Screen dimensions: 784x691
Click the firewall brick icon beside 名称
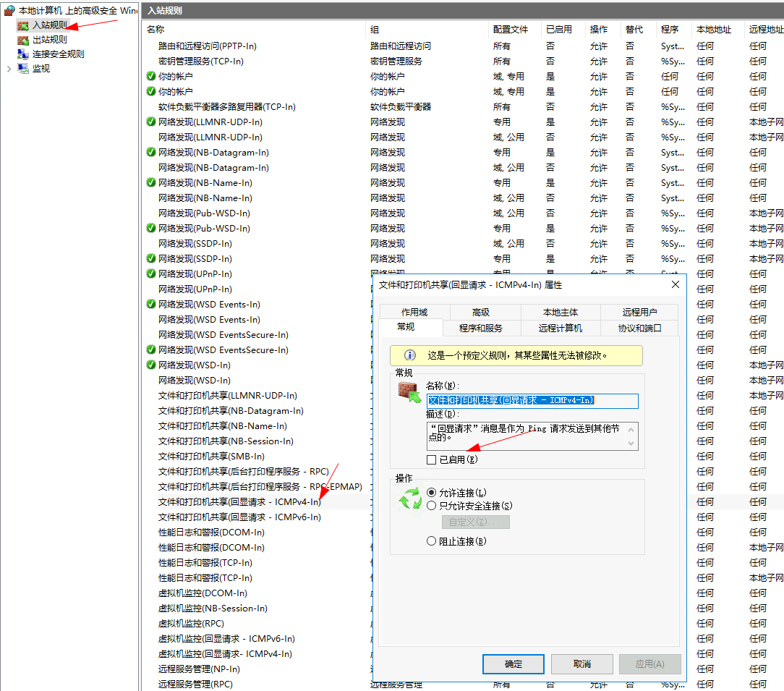(409, 391)
